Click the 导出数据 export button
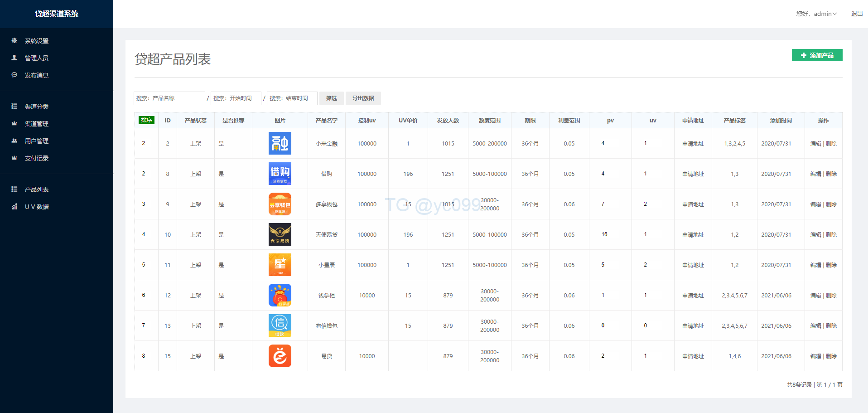 (363, 98)
